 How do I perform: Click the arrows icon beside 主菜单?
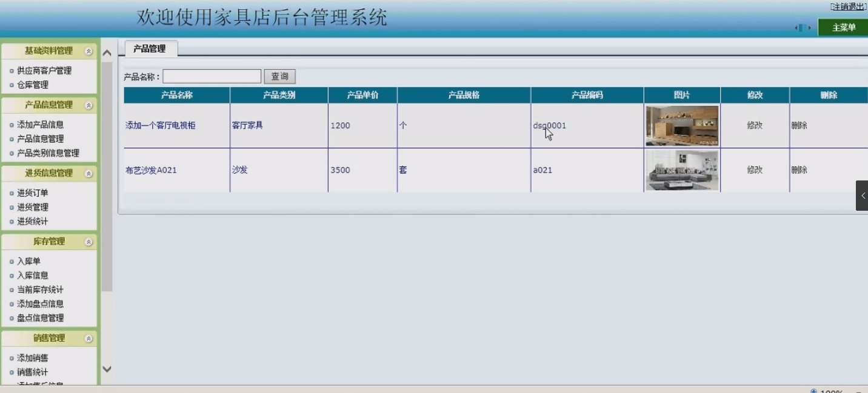[x=803, y=28]
